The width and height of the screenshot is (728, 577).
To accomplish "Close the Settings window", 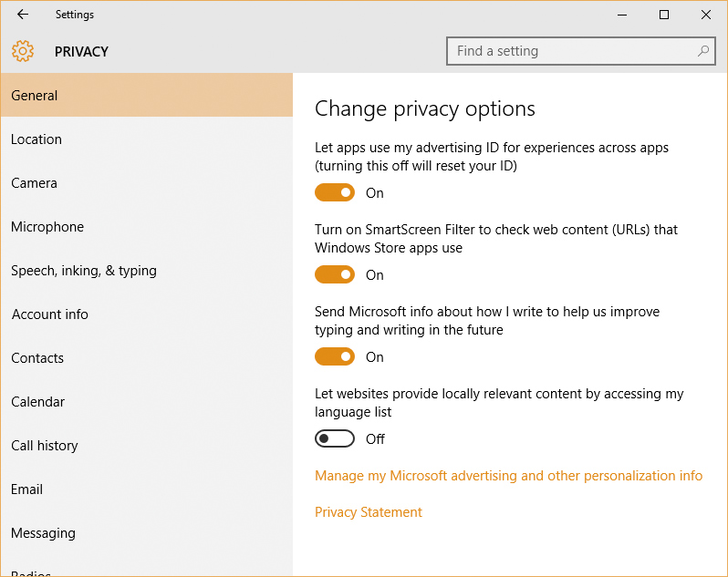I will (x=706, y=15).
